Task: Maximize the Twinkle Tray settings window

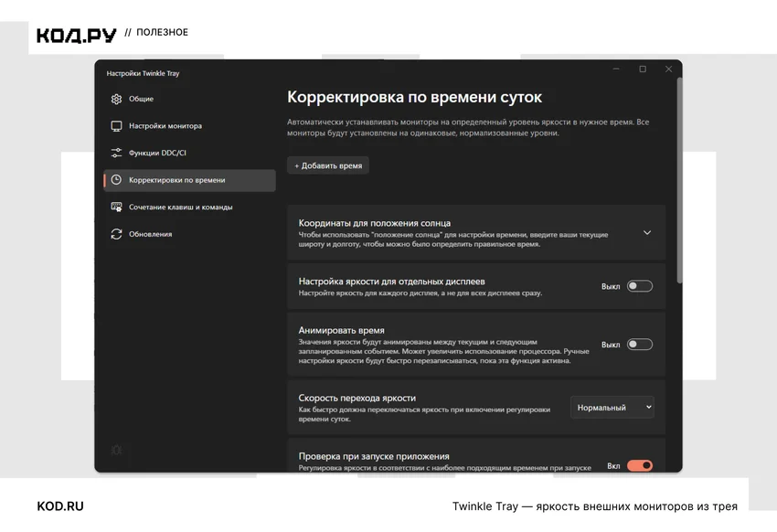Action: [x=643, y=69]
